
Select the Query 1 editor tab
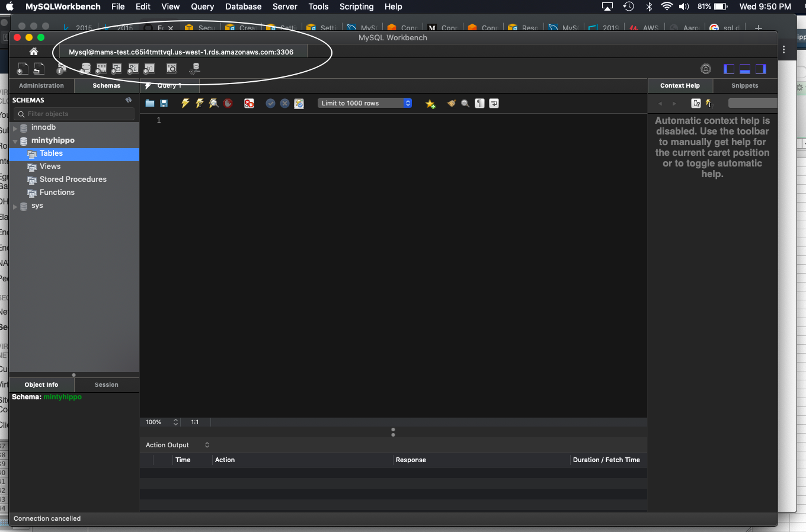coord(169,85)
